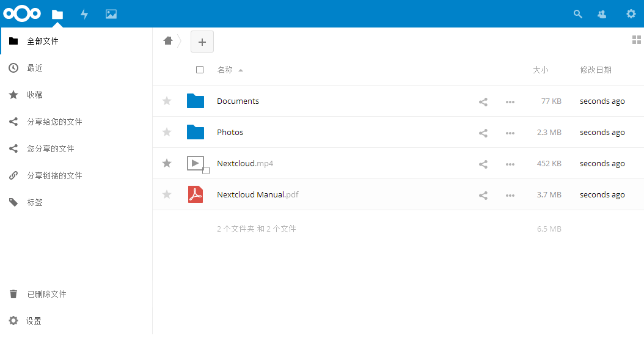Open the top-right settings gear menu

point(631,14)
